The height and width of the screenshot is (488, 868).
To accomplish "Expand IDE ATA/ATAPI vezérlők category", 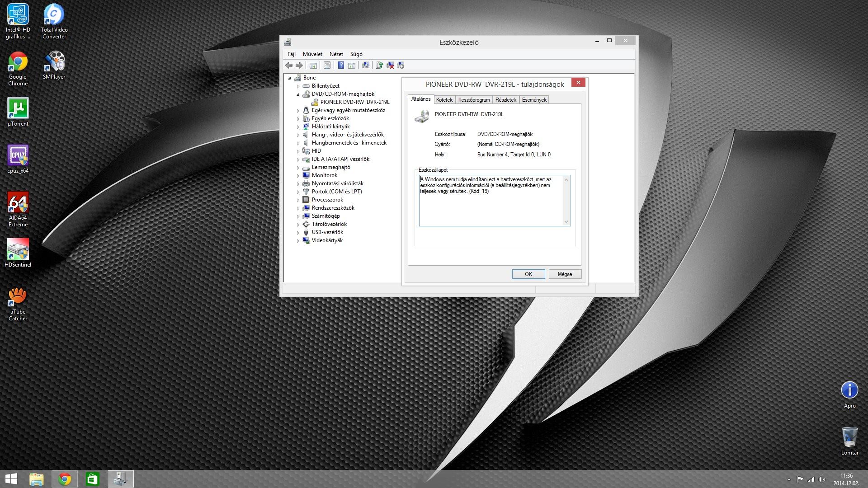I will tap(298, 159).
